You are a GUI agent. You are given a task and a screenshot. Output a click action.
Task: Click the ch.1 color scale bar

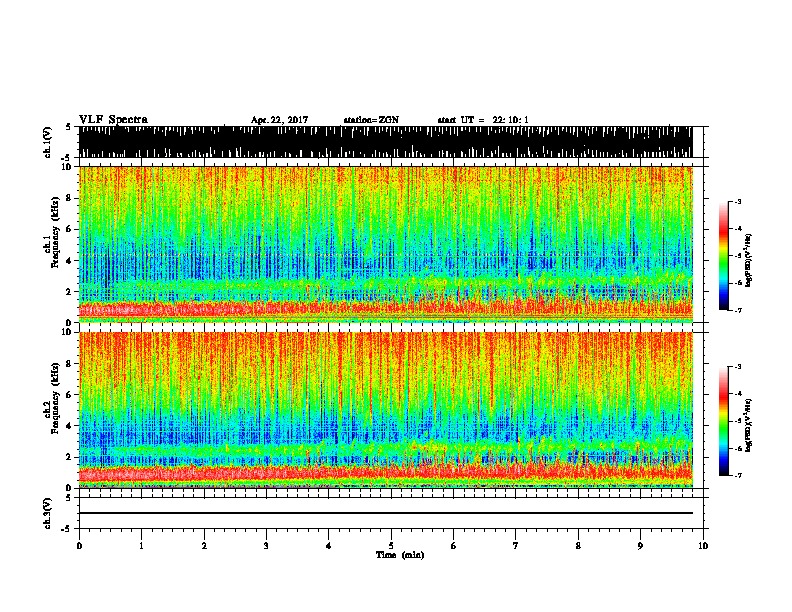point(724,256)
